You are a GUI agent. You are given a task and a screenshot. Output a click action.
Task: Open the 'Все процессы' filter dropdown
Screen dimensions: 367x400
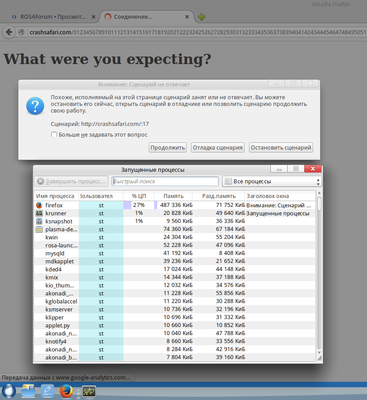pos(272,181)
